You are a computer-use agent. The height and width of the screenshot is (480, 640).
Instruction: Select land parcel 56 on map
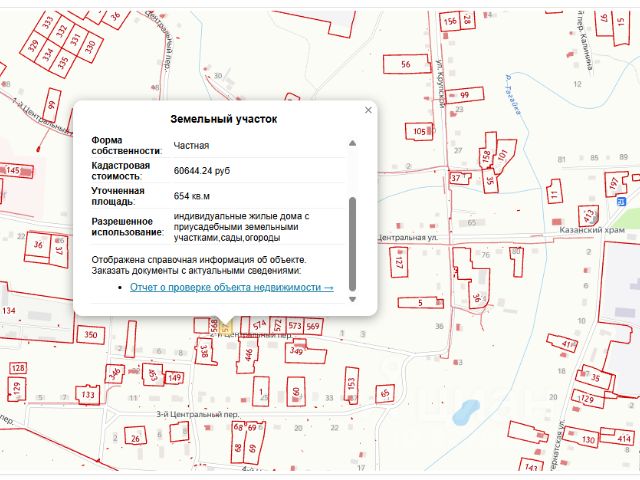407,64
